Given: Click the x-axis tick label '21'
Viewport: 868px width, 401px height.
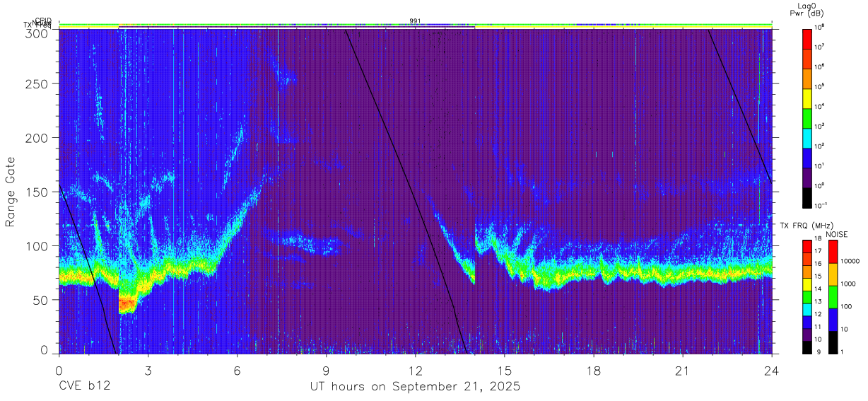Looking at the screenshot, I should point(683,371).
